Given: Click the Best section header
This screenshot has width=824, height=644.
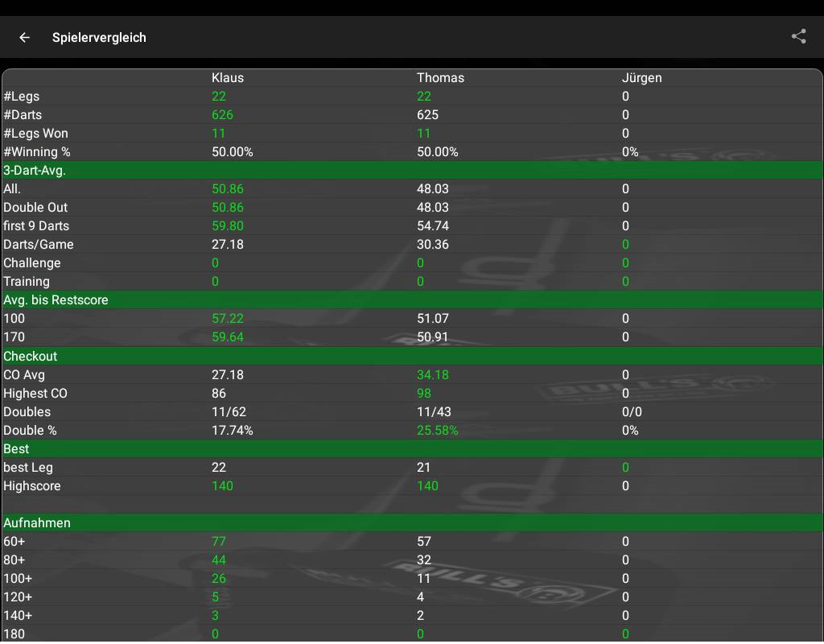Looking at the screenshot, I should tap(16, 448).
